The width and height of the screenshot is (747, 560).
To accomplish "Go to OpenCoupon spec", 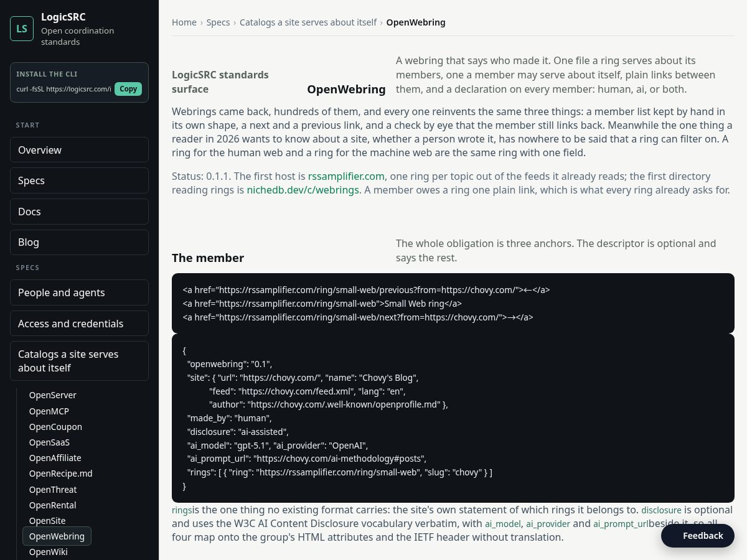I will (55, 427).
